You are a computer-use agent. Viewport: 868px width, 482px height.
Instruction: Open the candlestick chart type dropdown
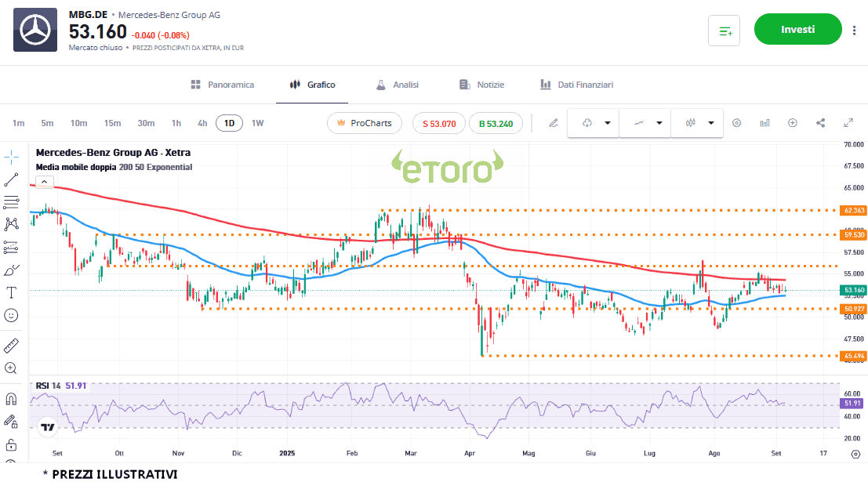point(710,123)
